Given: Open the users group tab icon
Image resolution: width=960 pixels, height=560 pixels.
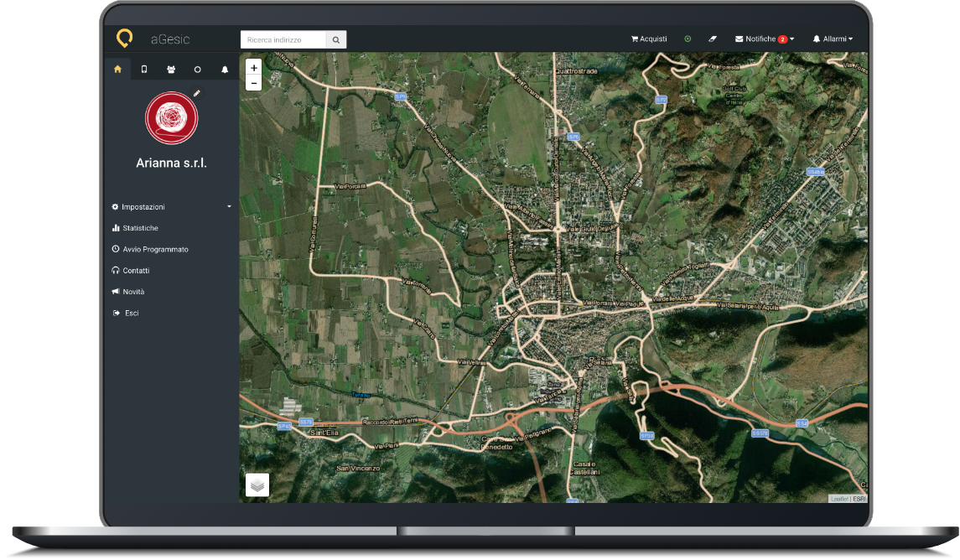Looking at the screenshot, I should pos(171,70).
